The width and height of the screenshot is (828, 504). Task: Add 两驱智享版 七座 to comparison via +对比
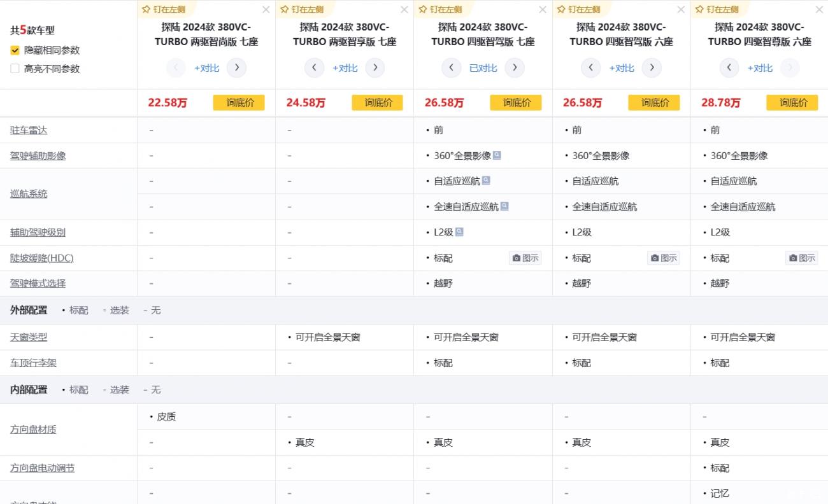(345, 68)
